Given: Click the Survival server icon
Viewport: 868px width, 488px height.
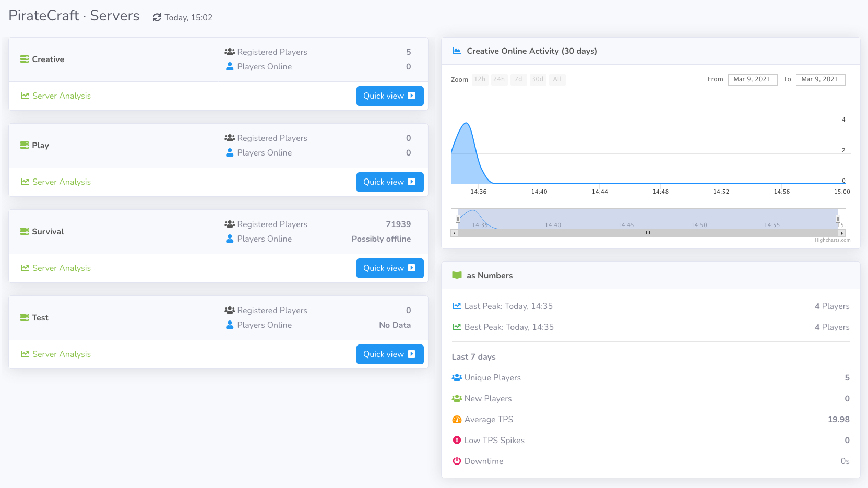Looking at the screenshot, I should coord(25,232).
